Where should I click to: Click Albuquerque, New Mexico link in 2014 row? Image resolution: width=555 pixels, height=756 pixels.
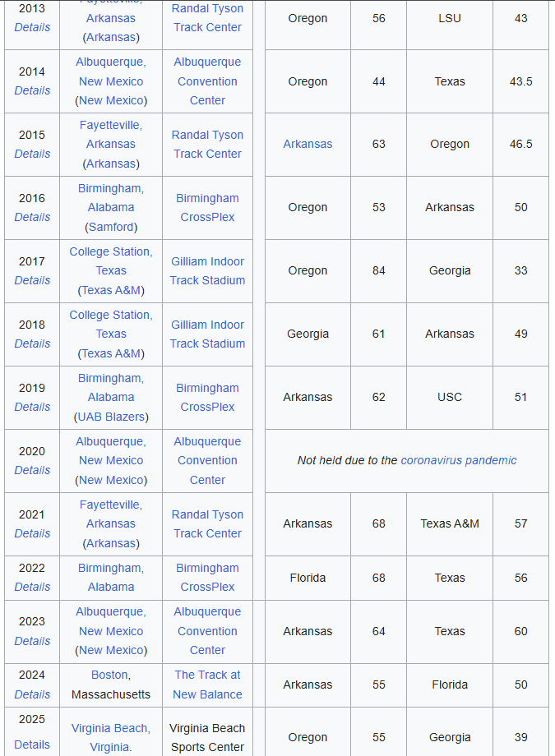point(111,71)
